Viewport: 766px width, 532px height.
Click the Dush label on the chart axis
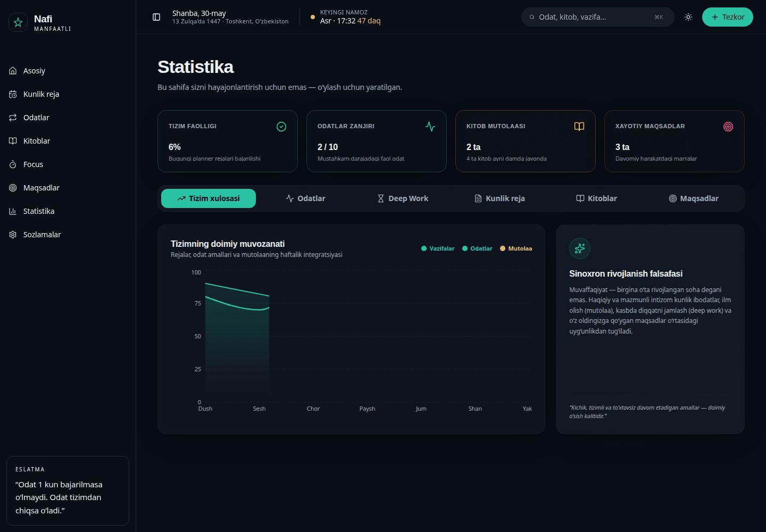[205, 409]
